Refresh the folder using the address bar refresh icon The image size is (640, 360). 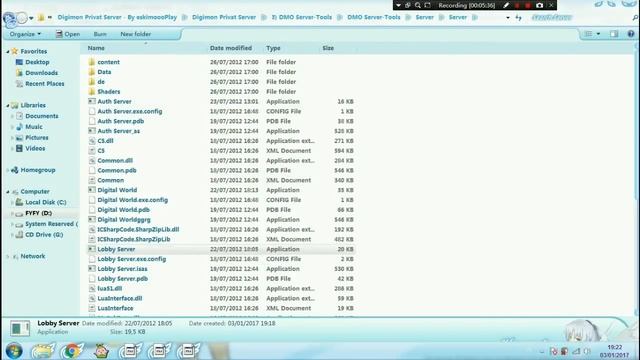pos(518,18)
